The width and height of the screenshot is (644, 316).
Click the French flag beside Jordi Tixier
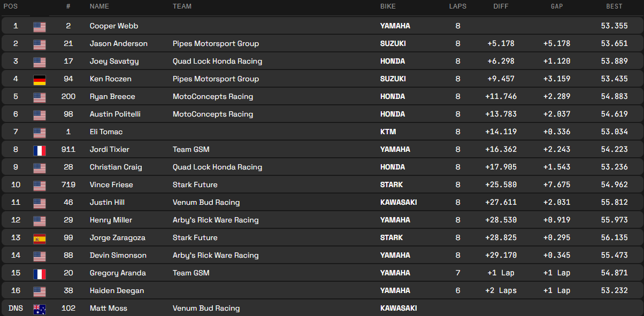(x=40, y=150)
